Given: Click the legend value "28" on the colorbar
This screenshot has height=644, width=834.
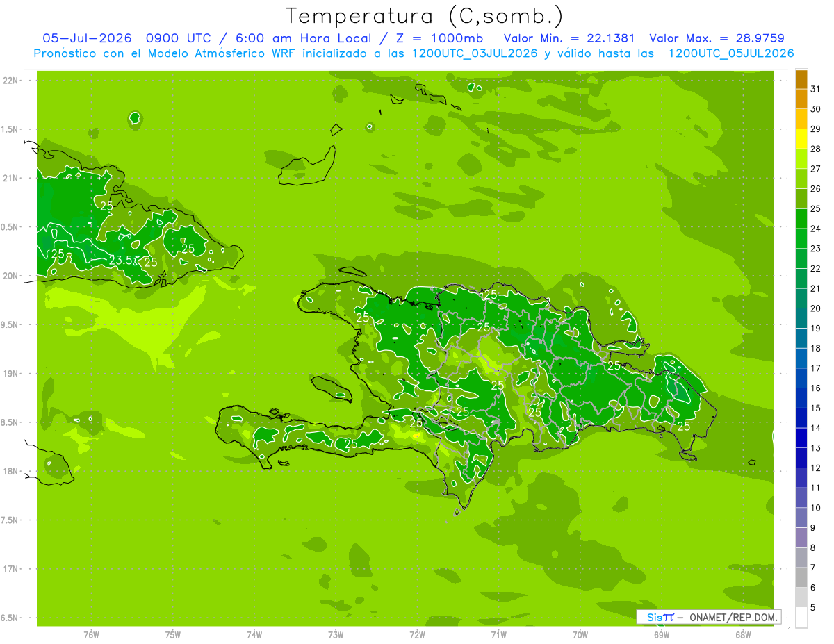Looking at the screenshot, I should 816,149.
